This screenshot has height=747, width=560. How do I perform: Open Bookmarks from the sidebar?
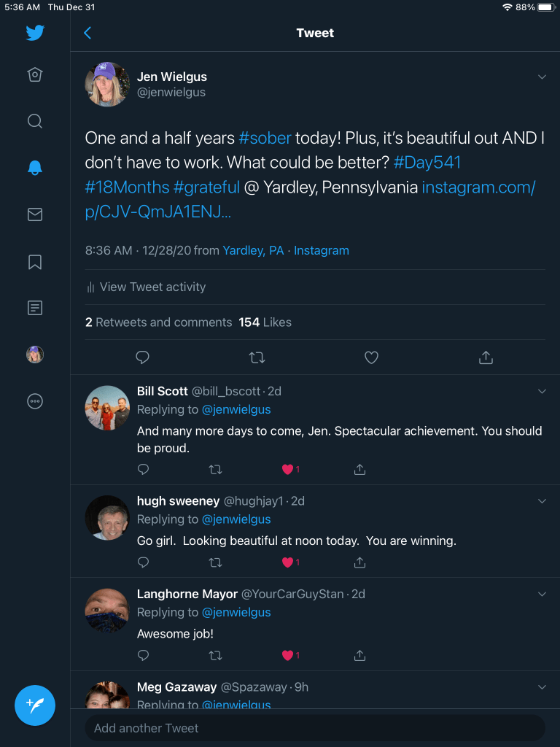[35, 262]
